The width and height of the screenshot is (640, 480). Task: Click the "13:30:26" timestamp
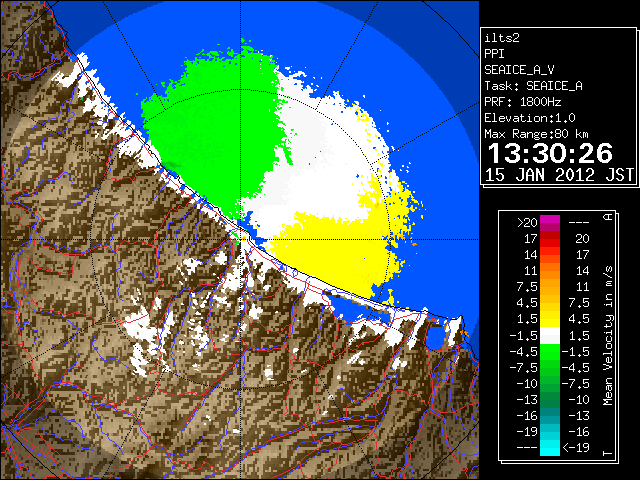coord(550,153)
